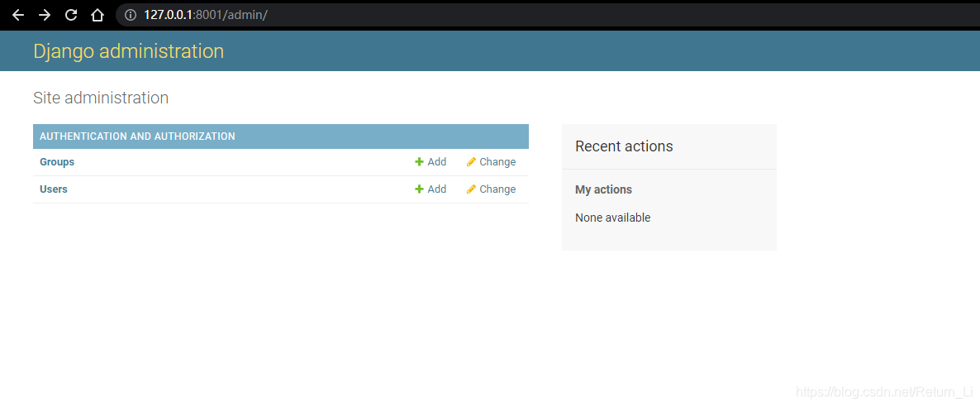The image size is (980, 407).
Task: Click pencil icon in Users row
Action: 471,189
